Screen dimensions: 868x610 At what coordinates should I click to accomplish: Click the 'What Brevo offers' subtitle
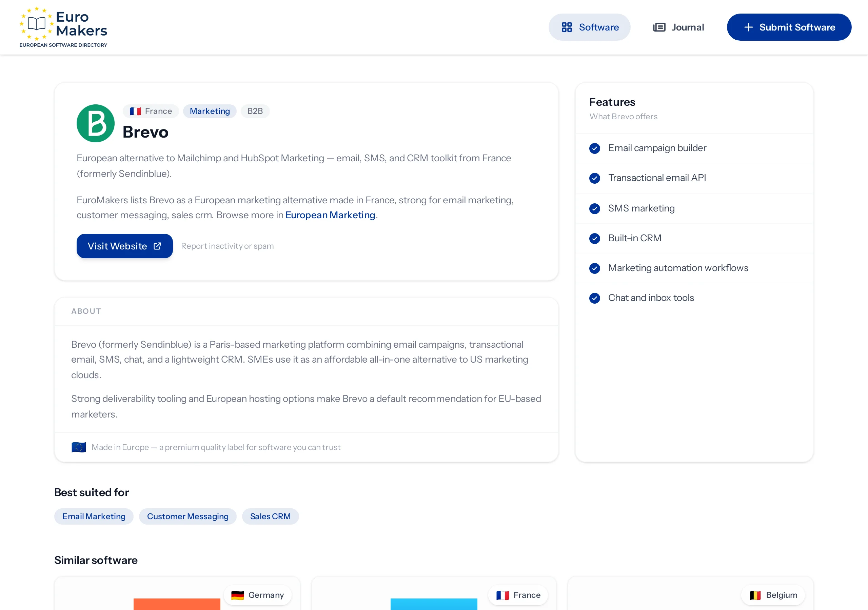624,116
